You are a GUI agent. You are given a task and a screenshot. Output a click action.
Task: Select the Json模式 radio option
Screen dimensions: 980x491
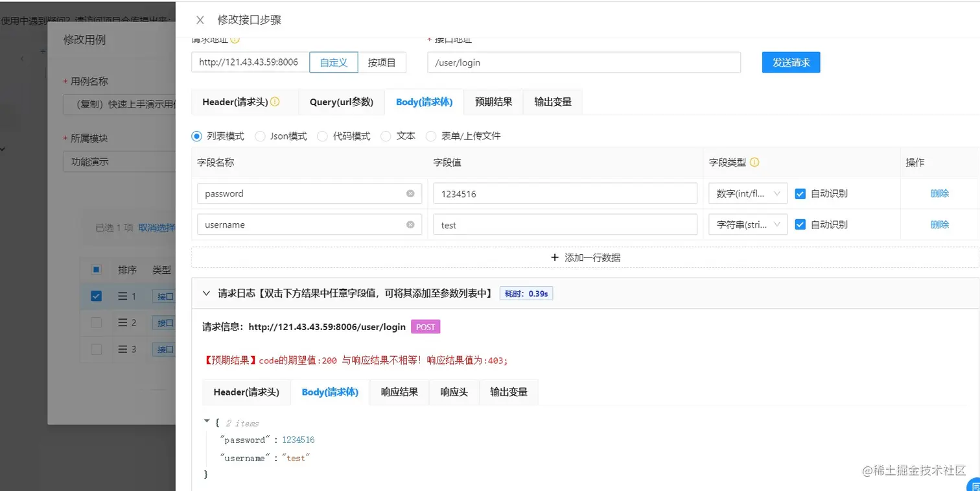[x=260, y=136]
